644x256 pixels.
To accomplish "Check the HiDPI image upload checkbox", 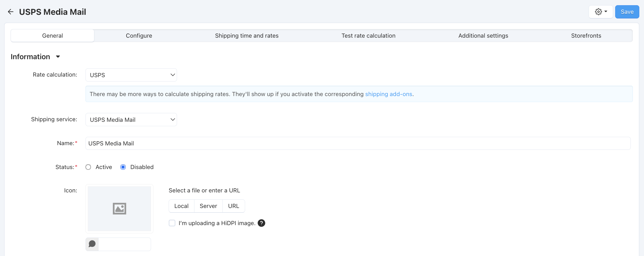I will click(172, 223).
